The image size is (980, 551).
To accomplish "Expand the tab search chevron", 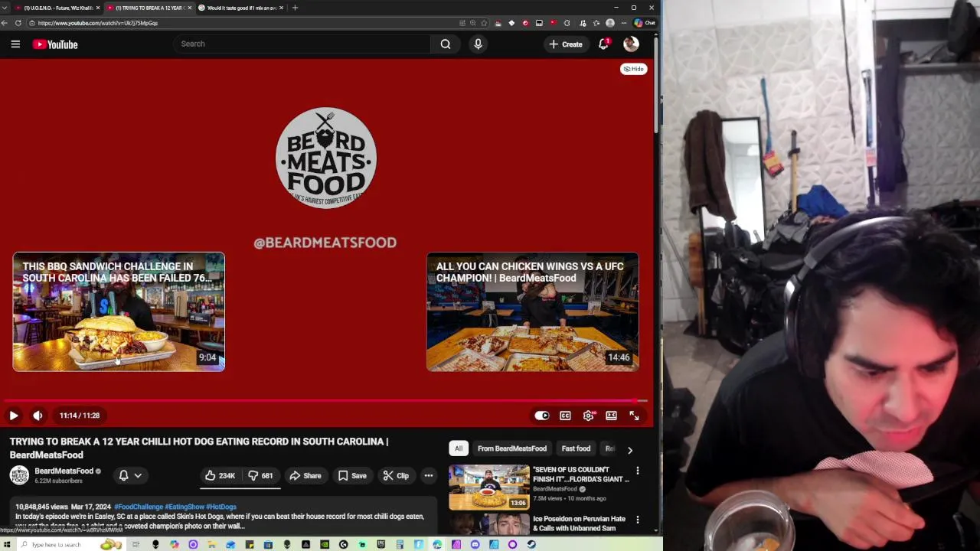I will (x=5, y=8).
